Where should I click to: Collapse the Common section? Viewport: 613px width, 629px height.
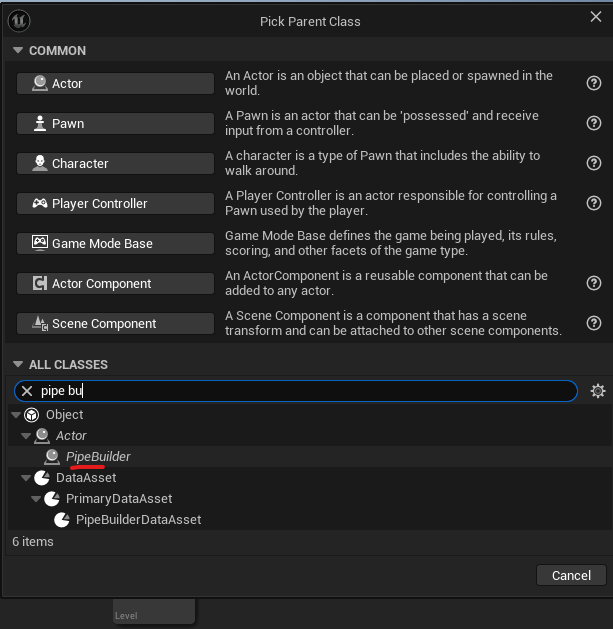pyautogui.click(x=18, y=51)
